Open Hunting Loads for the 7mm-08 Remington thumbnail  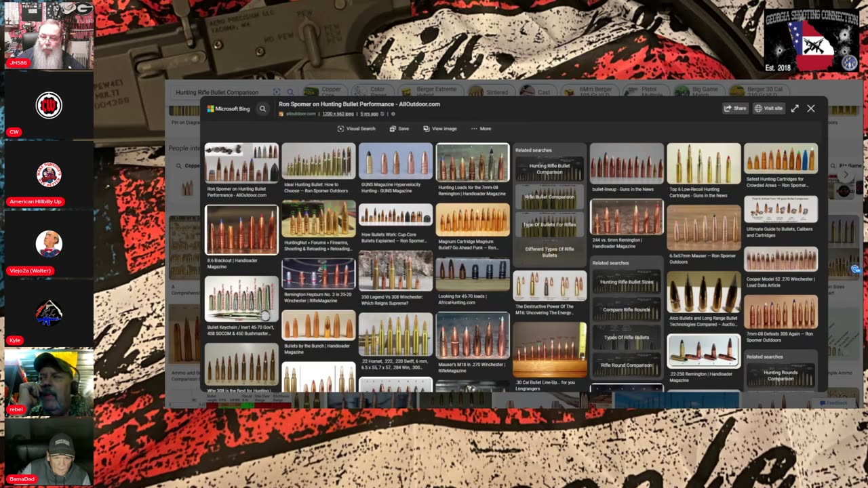point(473,163)
